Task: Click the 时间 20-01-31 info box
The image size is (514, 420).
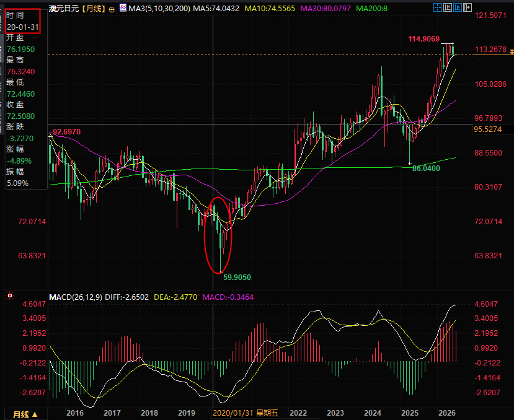Action: pyautogui.click(x=23, y=21)
